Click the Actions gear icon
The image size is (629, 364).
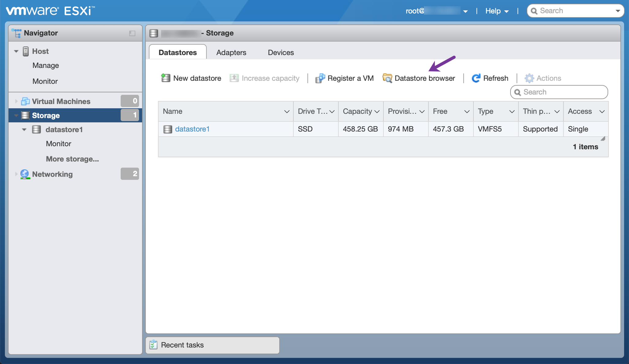click(529, 78)
